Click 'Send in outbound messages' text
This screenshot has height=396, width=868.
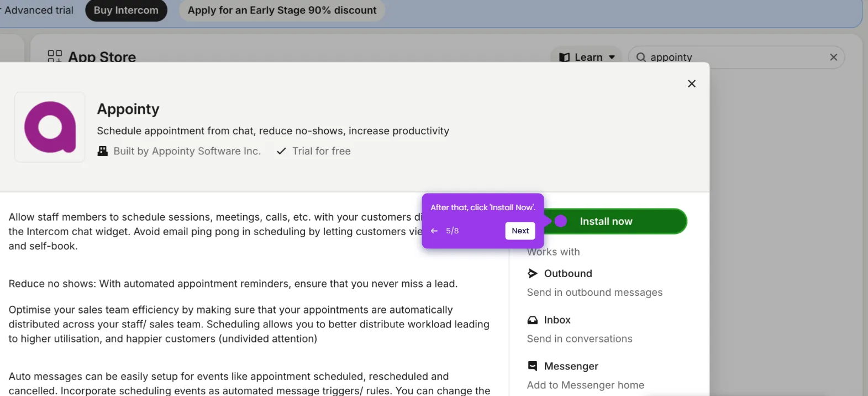(x=595, y=293)
